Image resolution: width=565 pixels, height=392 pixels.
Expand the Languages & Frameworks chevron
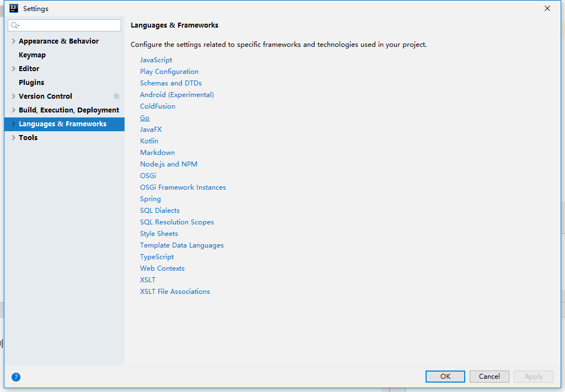pyautogui.click(x=13, y=123)
